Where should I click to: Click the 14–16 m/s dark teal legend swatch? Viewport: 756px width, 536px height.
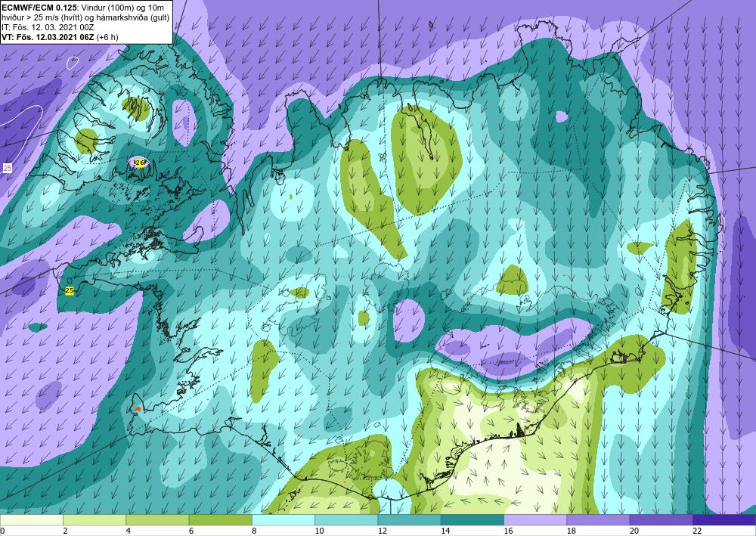point(472,520)
